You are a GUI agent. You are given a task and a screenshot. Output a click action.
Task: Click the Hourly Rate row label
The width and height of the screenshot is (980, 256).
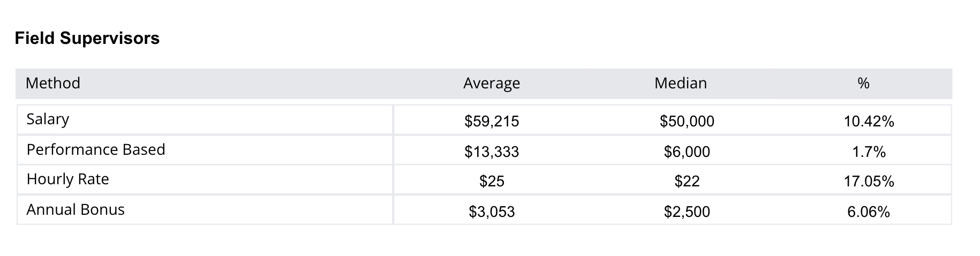(x=67, y=179)
